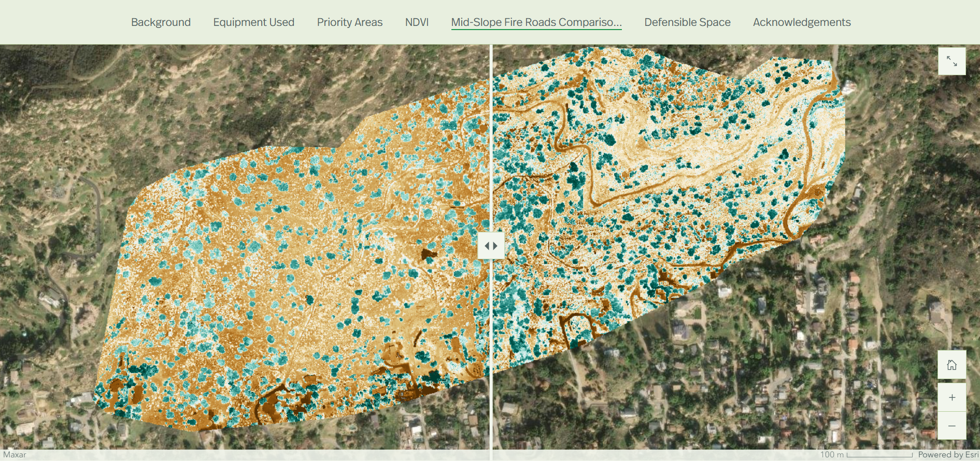Click the Powered by Esri link

pos(947,455)
